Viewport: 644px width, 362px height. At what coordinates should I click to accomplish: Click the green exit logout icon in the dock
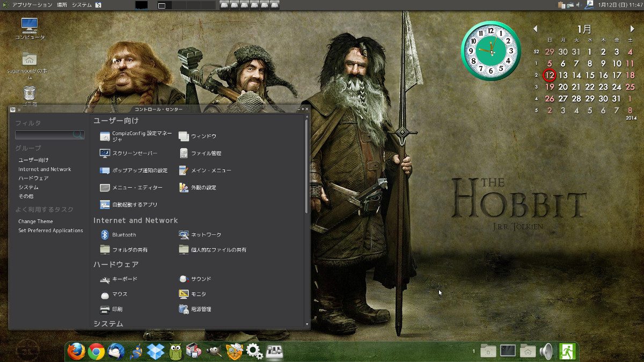click(x=567, y=351)
